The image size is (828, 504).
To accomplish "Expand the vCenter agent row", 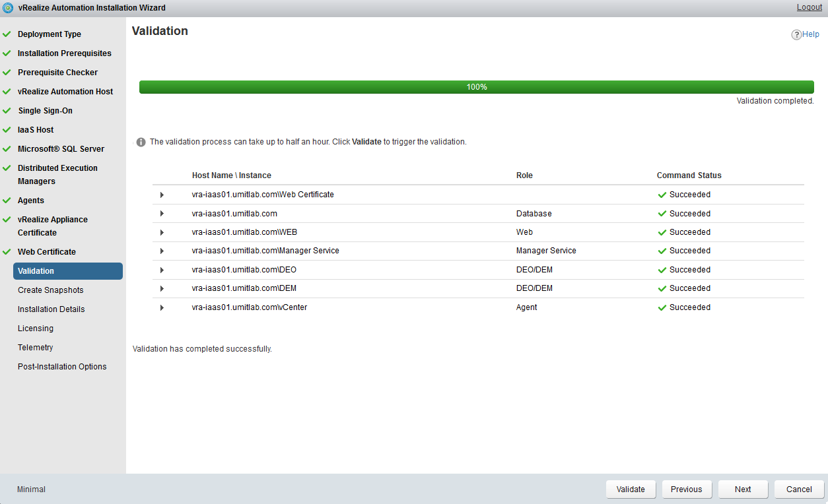I will pyautogui.click(x=162, y=308).
